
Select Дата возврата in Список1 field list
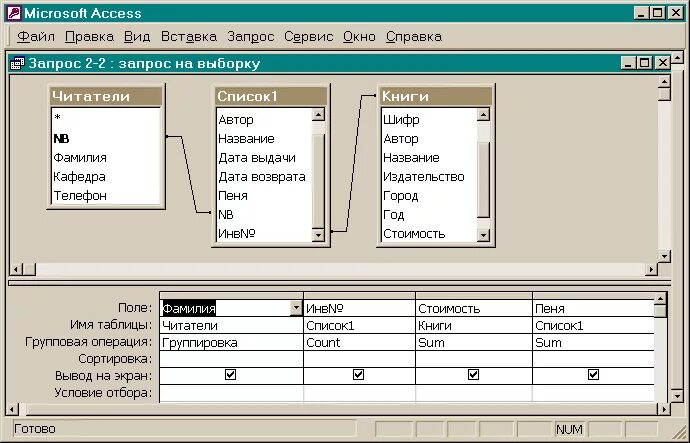pyautogui.click(x=264, y=176)
